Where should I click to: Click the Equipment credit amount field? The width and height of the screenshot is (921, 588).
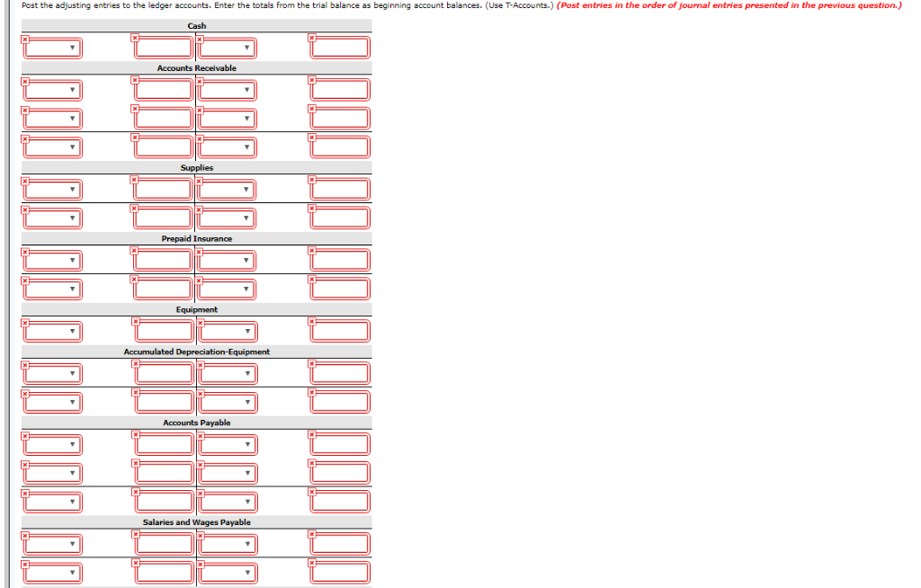click(x=340, y=331)
